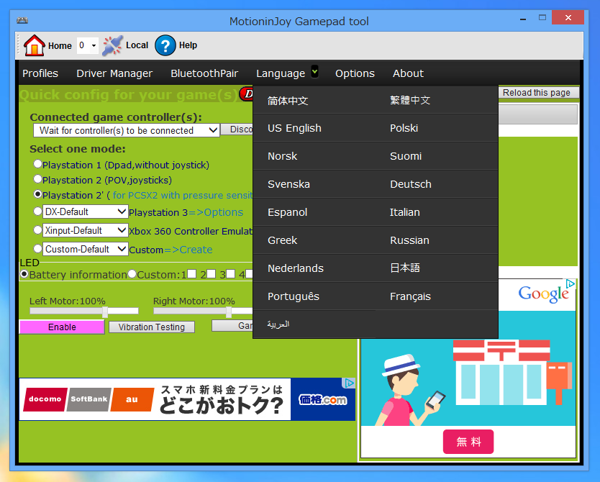The image size is (600, 482).
Task: Choose Norsk language
Action: pyautogui.click(x=282, y=156)
